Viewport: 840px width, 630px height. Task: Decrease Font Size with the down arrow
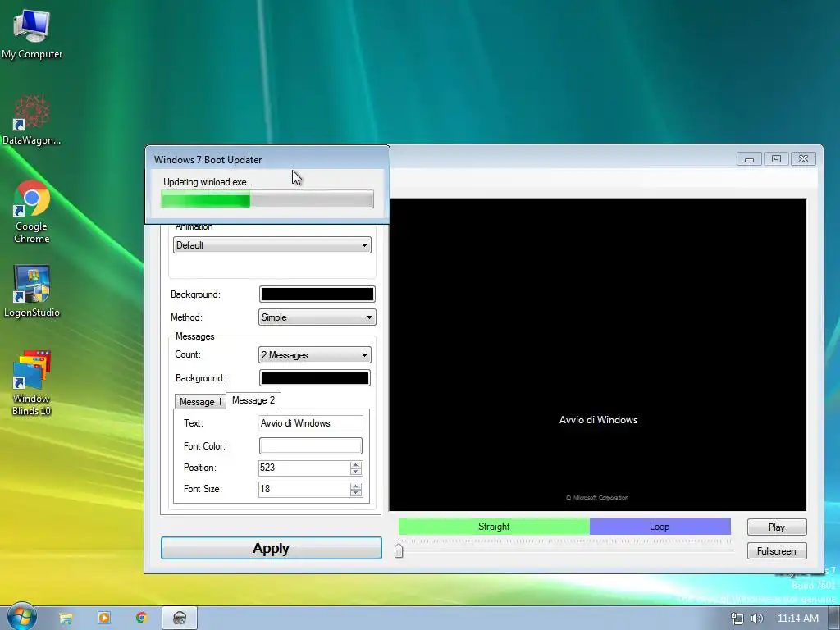pos(356,493)
